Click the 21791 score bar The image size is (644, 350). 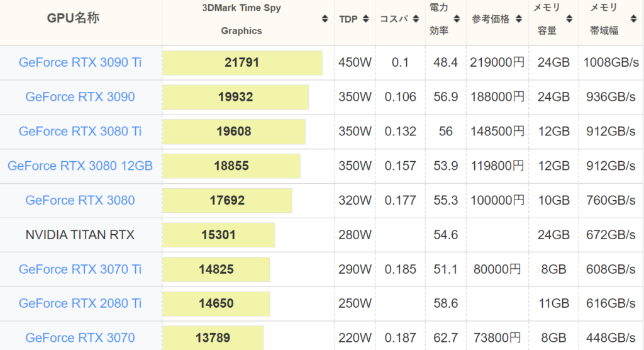(242, 62)
